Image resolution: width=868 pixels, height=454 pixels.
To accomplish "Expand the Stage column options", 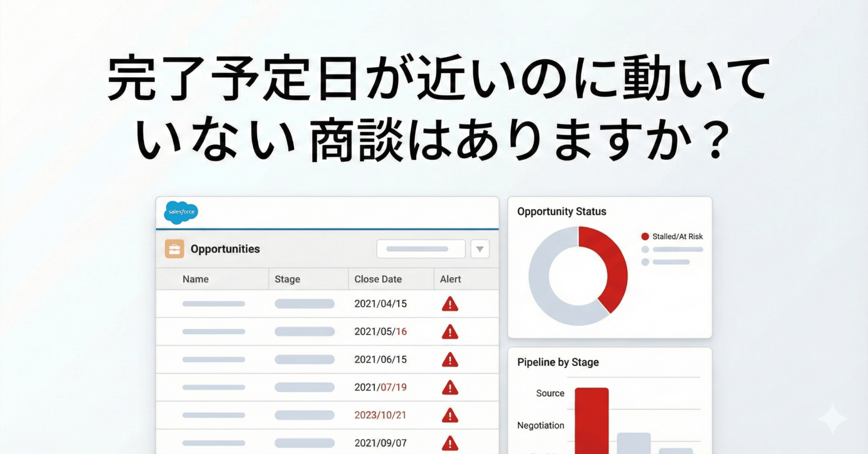I will click(x=288, y=279).
